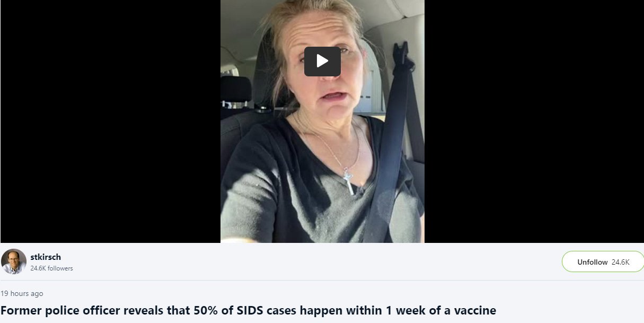Click the 24.6K count inside Unfollow button
This screenshot has height=323, width=644.
(x=620, y=262)
